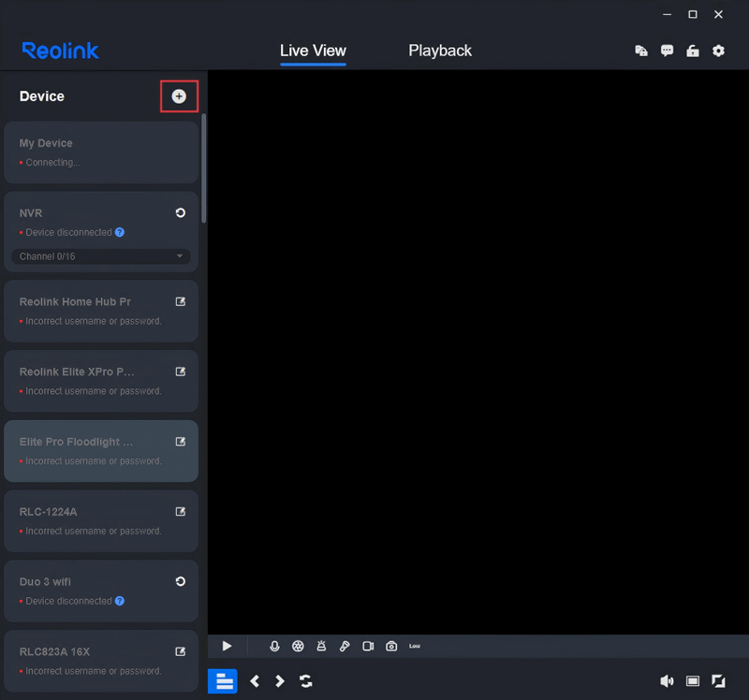Image resolution: width=749 pixels, height=700 pixels.
Task: Open the settings gear icon
Action: click(718, 51)
